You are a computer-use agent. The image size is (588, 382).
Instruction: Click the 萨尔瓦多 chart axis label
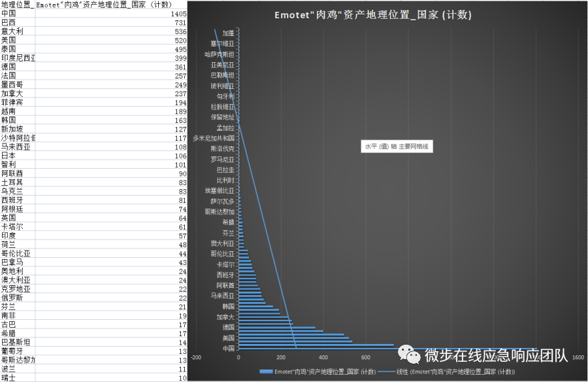[222, 201]
